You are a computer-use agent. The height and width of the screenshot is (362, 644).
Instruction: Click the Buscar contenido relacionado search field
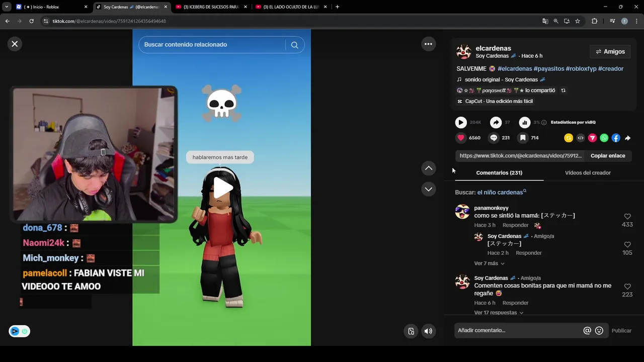coord(212,45)
